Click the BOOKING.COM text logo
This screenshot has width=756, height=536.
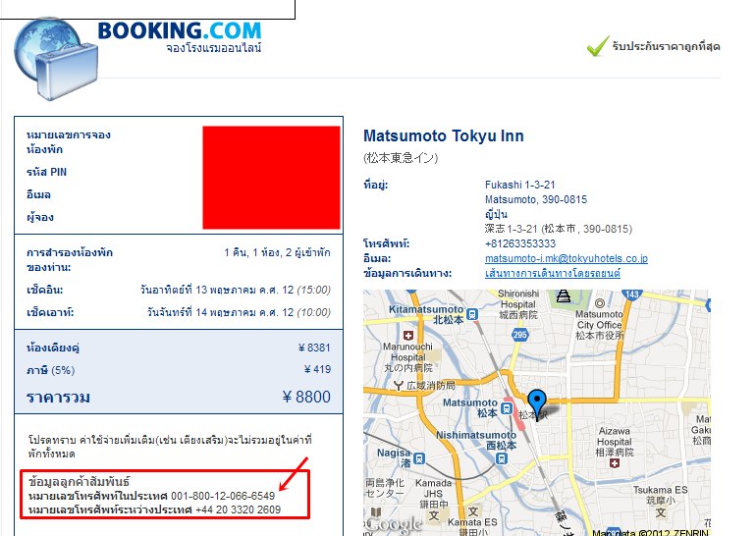pos(180,30)
